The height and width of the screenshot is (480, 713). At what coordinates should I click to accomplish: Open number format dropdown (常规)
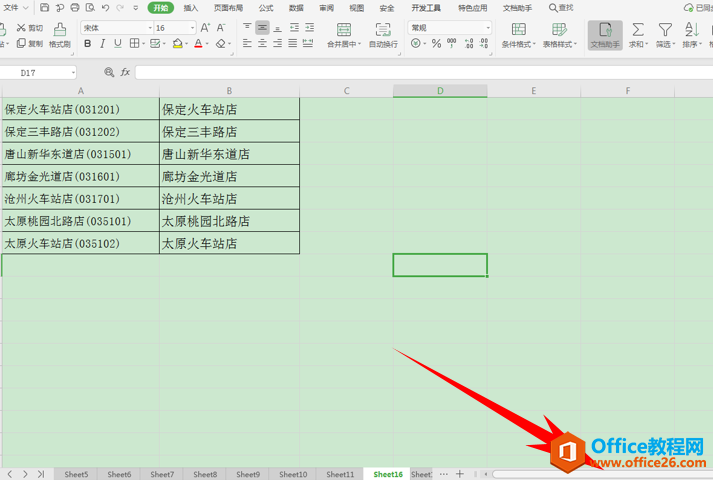(488, 28)
